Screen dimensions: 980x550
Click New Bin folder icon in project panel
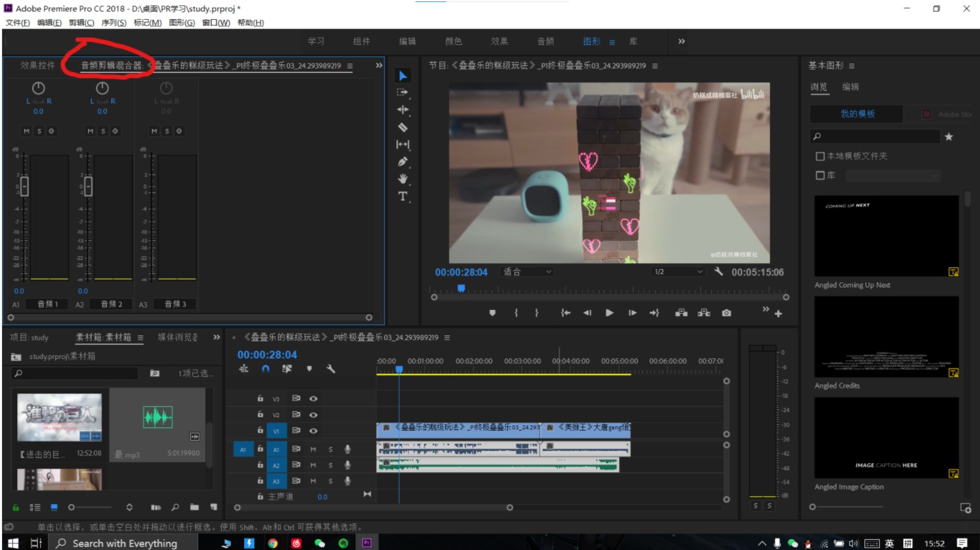point(194,507)
